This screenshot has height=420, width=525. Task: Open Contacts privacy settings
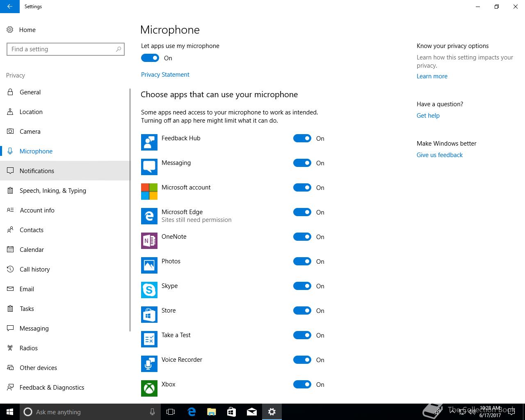pyautogui.click(x=65, y=230)
